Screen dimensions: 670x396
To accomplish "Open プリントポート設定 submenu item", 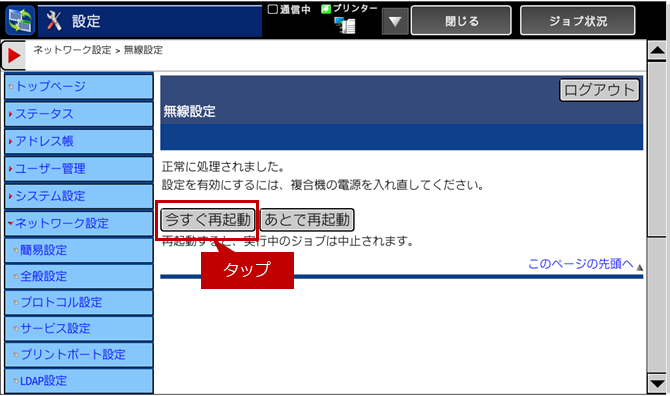I will point(79,354).
